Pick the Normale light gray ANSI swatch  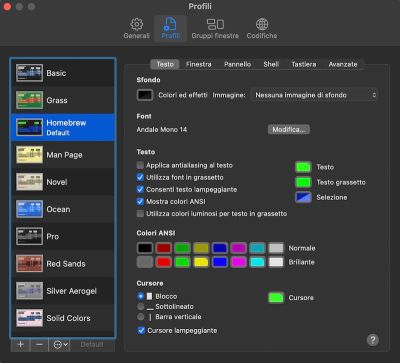276,248
